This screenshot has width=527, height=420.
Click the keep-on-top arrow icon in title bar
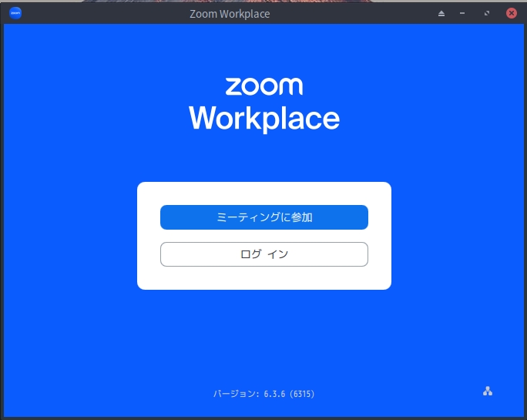click(441, 13)
